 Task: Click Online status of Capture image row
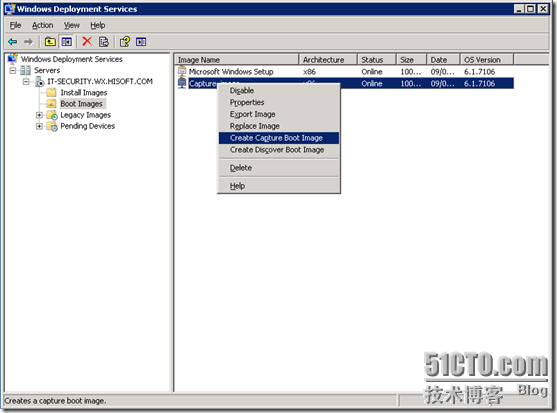tap(372, 83)
